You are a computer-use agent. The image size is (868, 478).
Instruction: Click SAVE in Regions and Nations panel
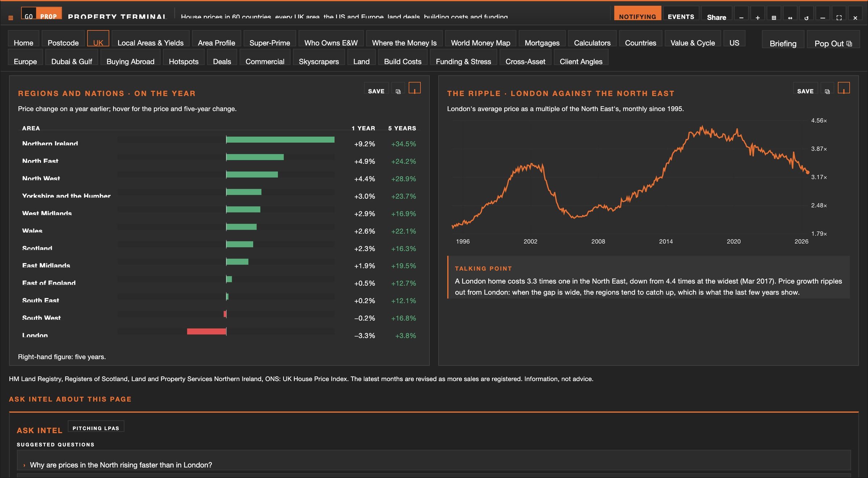click(376, 89)
